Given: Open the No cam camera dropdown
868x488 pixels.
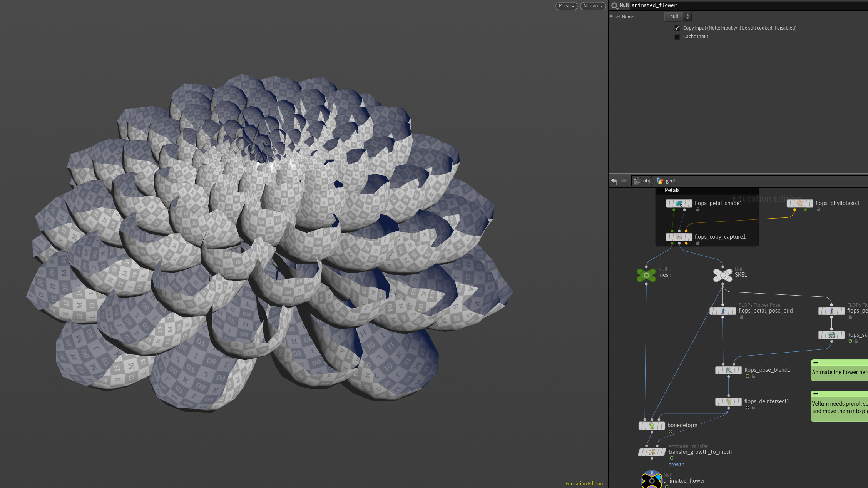Looking at the screenshot, I should [x=593, y=6].
